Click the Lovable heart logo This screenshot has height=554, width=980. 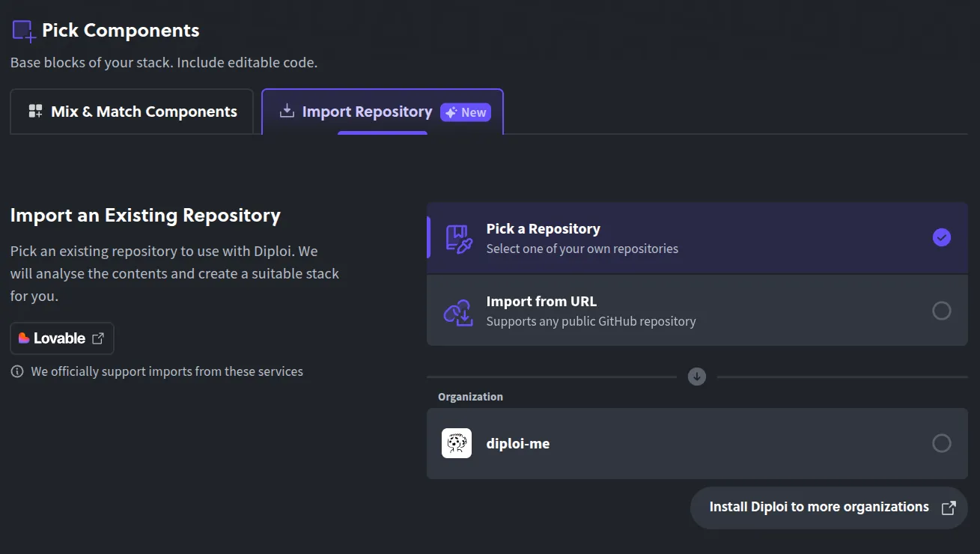coord(25,338)
